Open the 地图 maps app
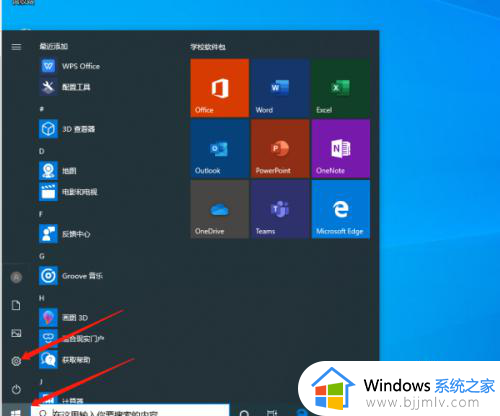 58,171
